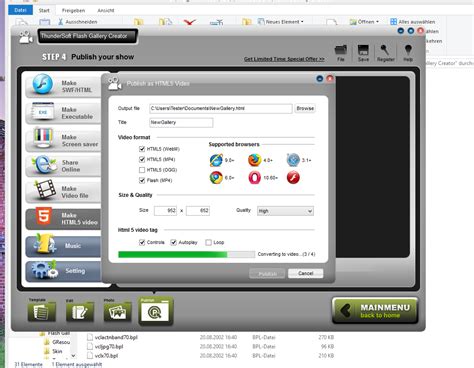Click the Internet Explorer 9.0+ browser icon
Viewport: 474px width, 368px height.
[x=216, y=160]
